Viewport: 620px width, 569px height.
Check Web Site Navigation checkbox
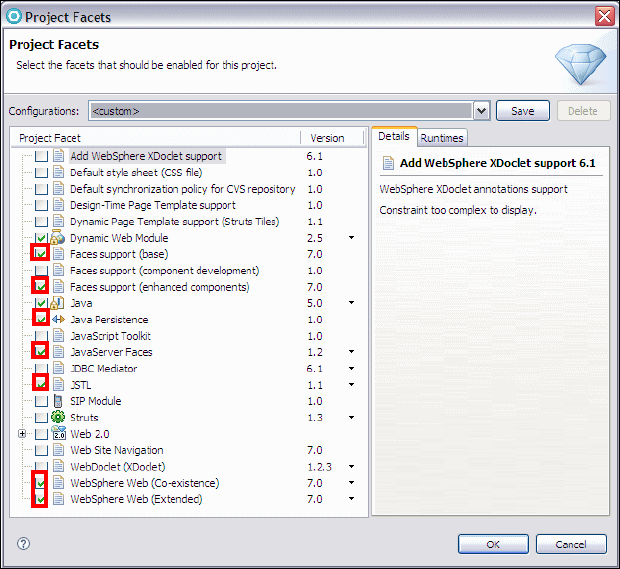[41, 450]
